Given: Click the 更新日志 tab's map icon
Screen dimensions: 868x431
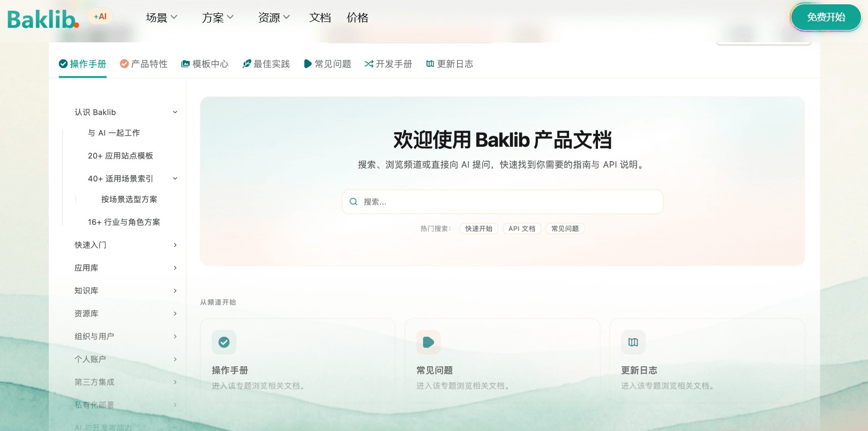Looking at the screenshot, I should tap(430, 64).
